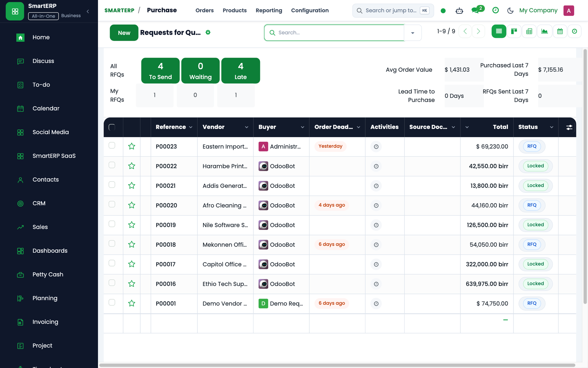Viewport: 588px width, 368px height.
Task: Open the Contacts sidebar icon
Action: coord(20,180)
